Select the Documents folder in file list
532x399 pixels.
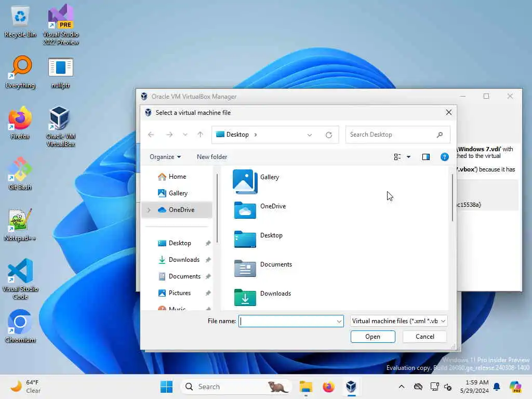[263, 268]
